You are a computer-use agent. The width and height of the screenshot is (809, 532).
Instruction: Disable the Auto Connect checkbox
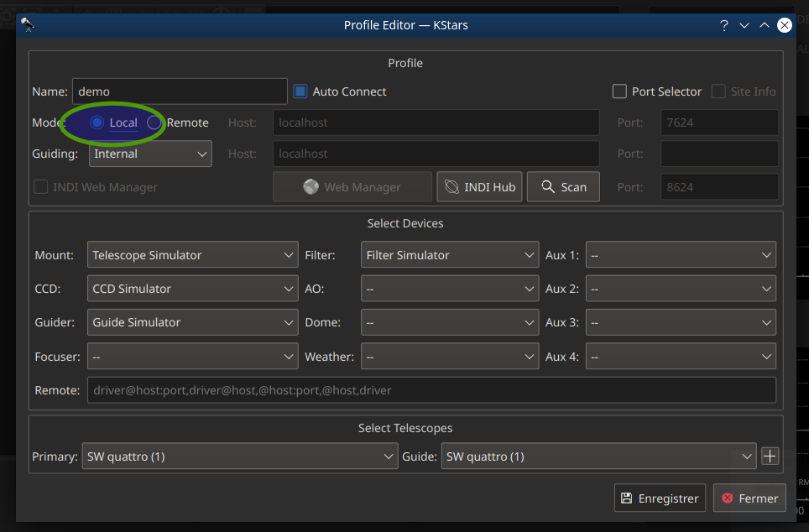pyautogui.click(x=300, y=91)
